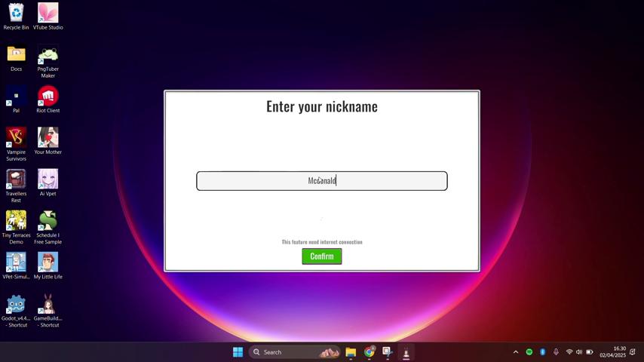Select the Vampire Survivors shortcut
This screenshot has height=362, width=644.
16,138
